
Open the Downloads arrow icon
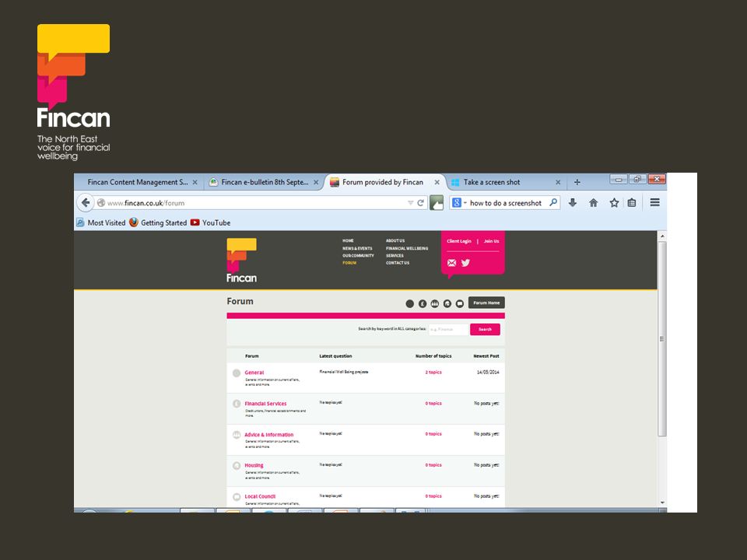(x=573, y=203)
